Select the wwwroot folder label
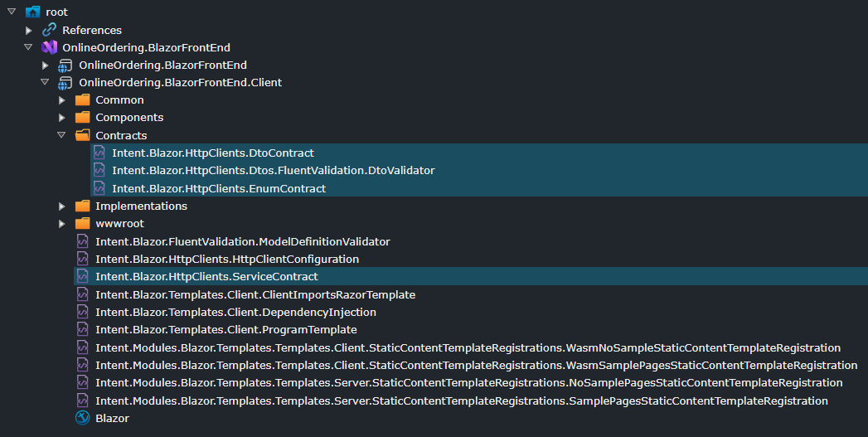 [119, 224]
